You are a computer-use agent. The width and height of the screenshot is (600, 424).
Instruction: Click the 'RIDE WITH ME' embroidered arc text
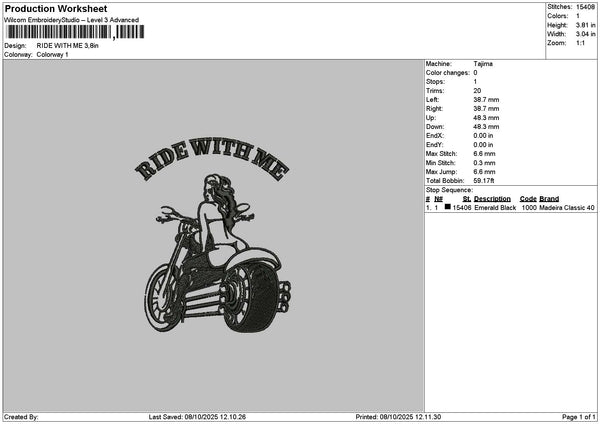[x=212, y=158]
